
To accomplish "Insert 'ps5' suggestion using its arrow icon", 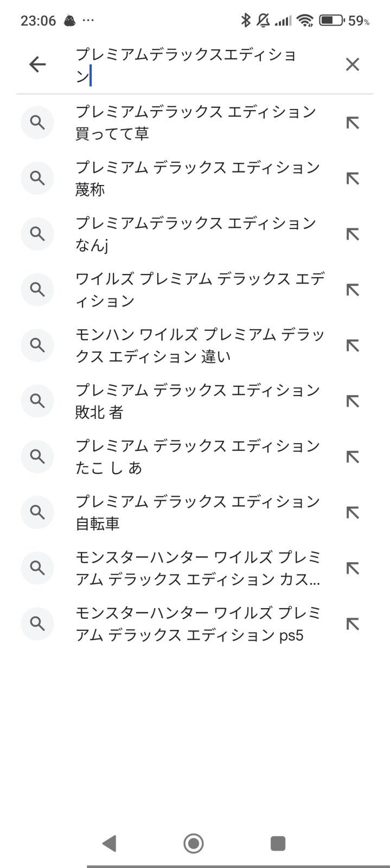I will click(x=353, y=623).
